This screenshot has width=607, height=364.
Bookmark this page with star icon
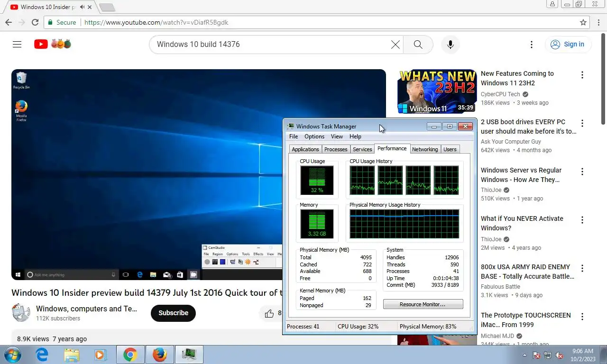coord(583,22)
